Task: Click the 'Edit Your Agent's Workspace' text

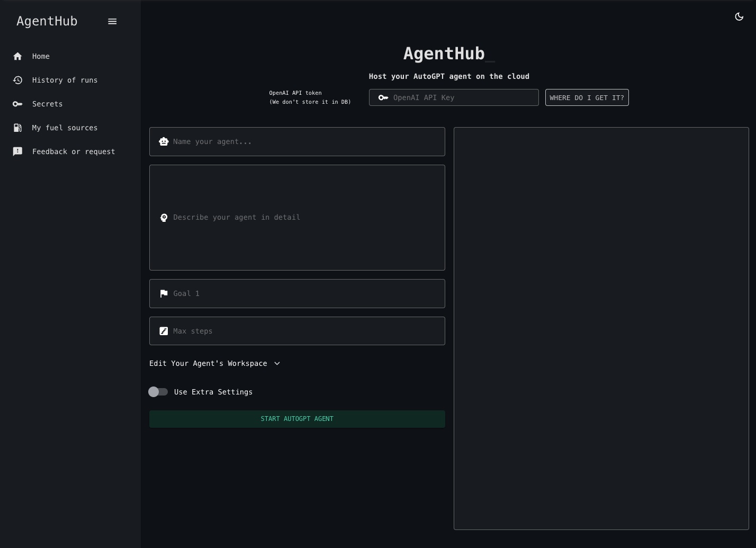Action: (x=208, y=363)
